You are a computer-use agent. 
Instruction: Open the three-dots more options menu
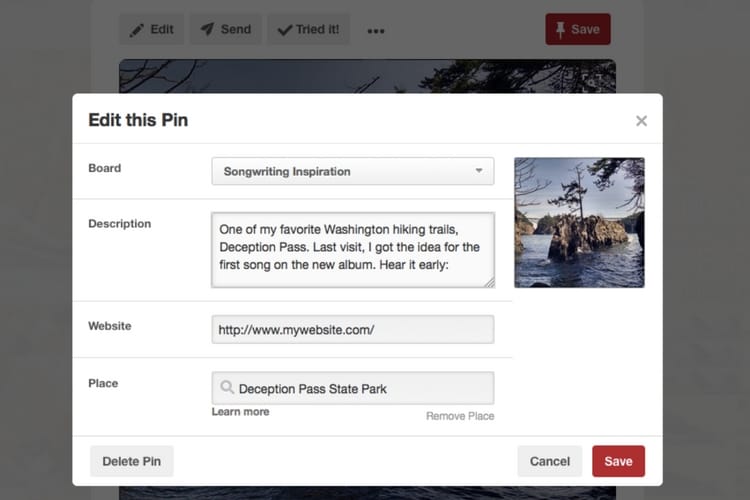[x=376, y=31]
